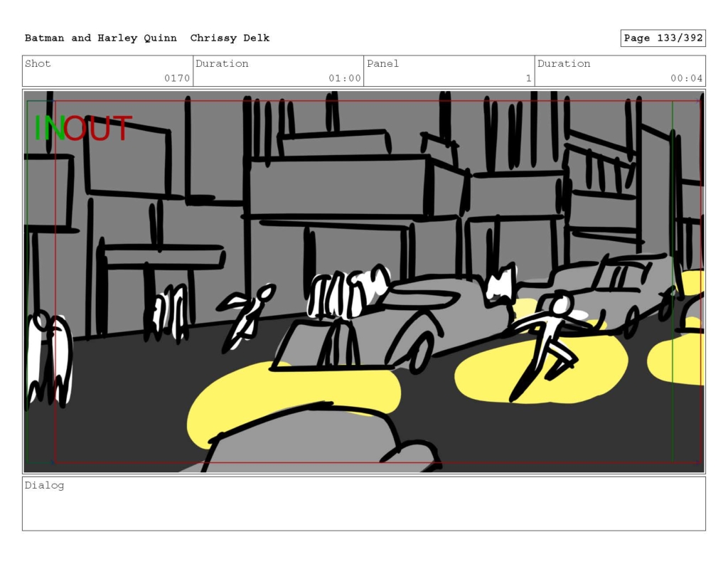Click the "Page 133/392" page indicator box

tap(663, 38)
